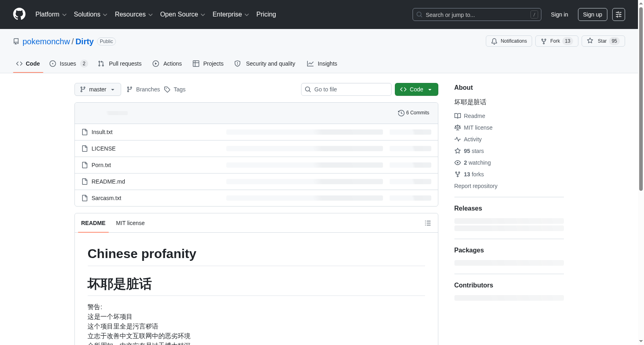Screen dimensions: 644x345
Task: Star the Dirty repository
Action: [x=603, y=41]
